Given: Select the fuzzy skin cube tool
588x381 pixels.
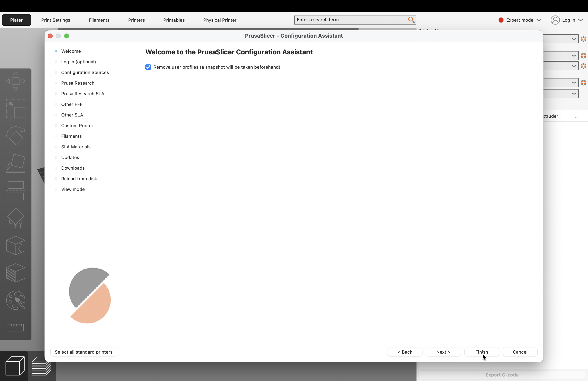Looking at the screenshot, I should 16,273.
